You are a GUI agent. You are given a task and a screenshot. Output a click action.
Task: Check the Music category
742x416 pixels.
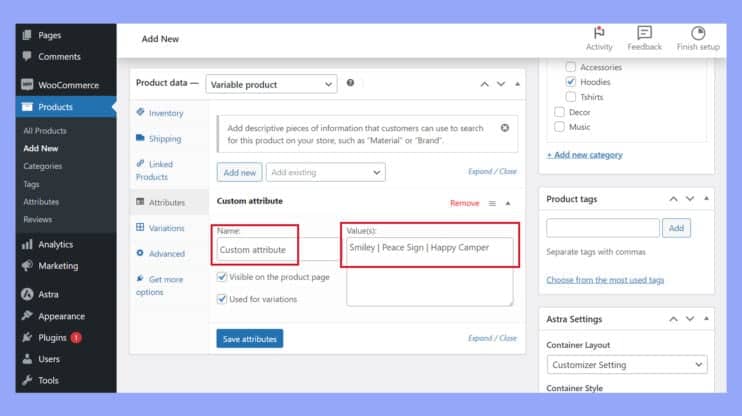[559, 126]
